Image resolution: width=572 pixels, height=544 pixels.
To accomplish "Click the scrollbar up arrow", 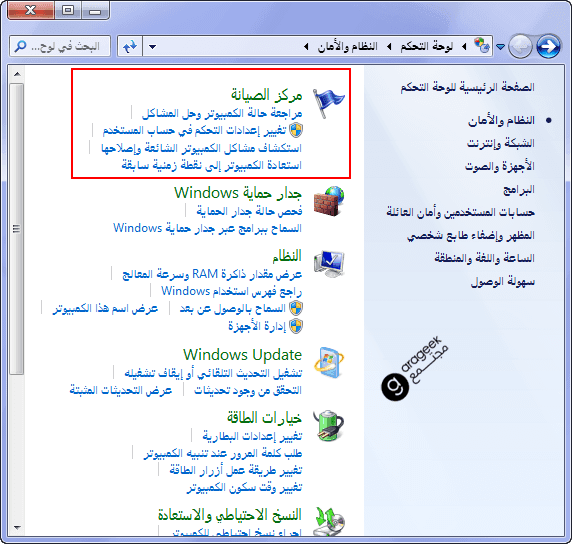I will [17, 74].
